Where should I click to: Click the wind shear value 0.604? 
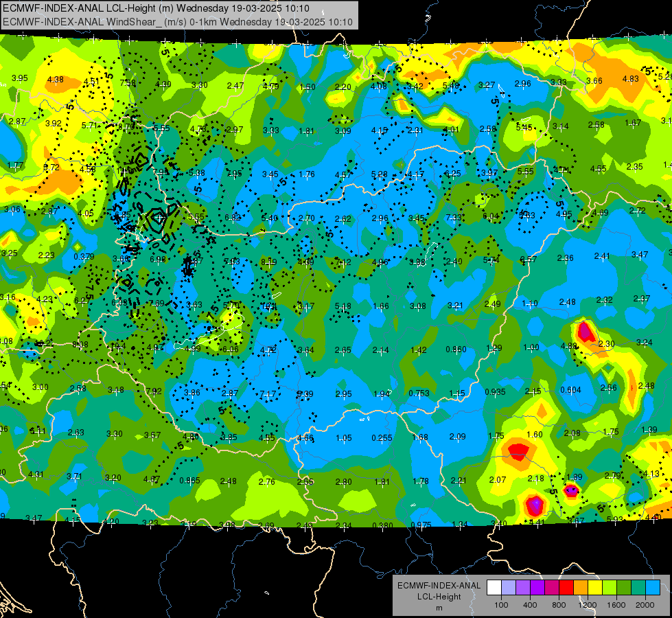point(571,390)
